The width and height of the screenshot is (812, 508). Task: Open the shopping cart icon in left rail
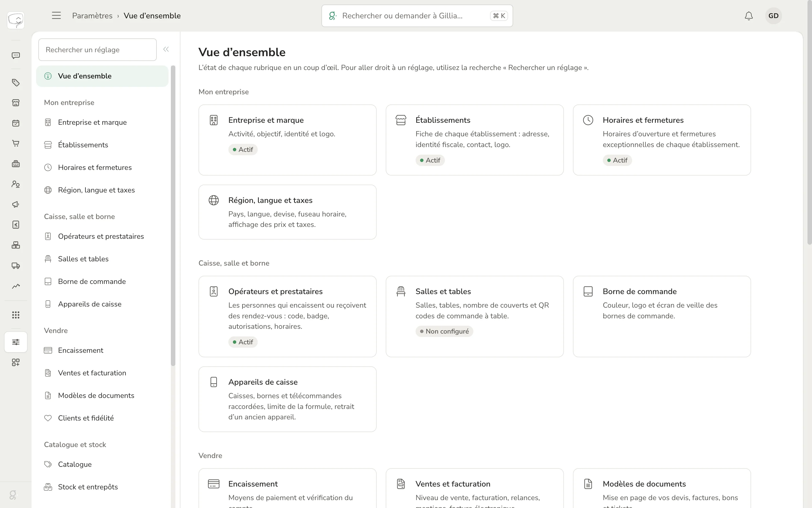(x=16, y=143)
